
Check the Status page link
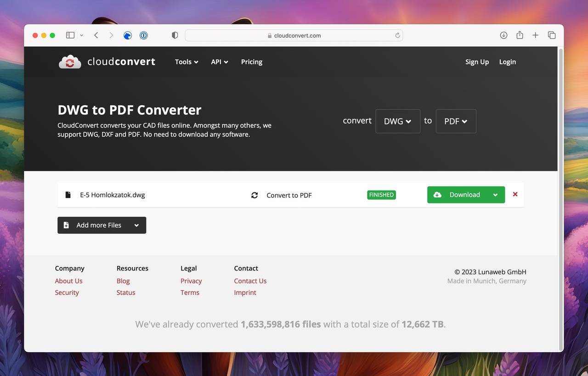[x=126, y=292]
